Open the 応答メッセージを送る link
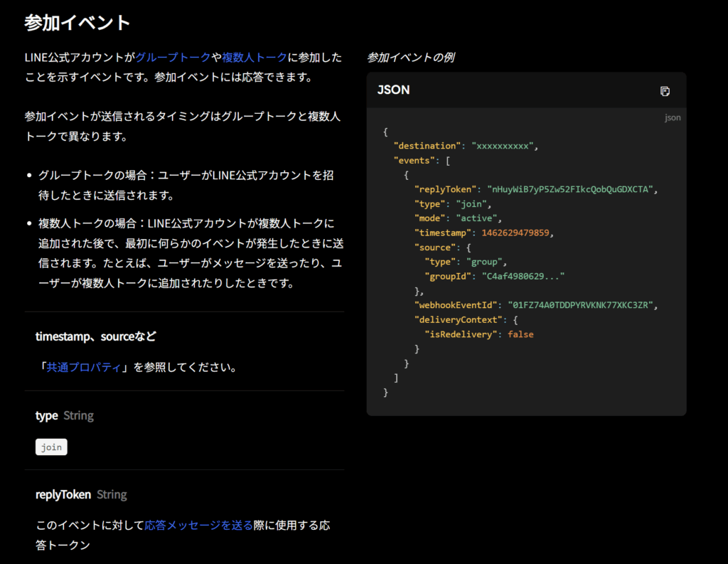 [x=199, y=525]
